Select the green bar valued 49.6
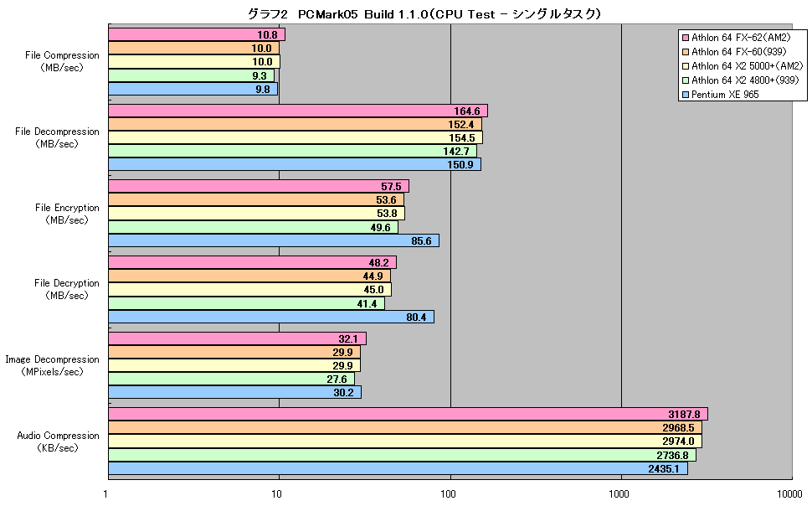The height and width of the screenshot is (506, 812). click(x=254, y=227)
